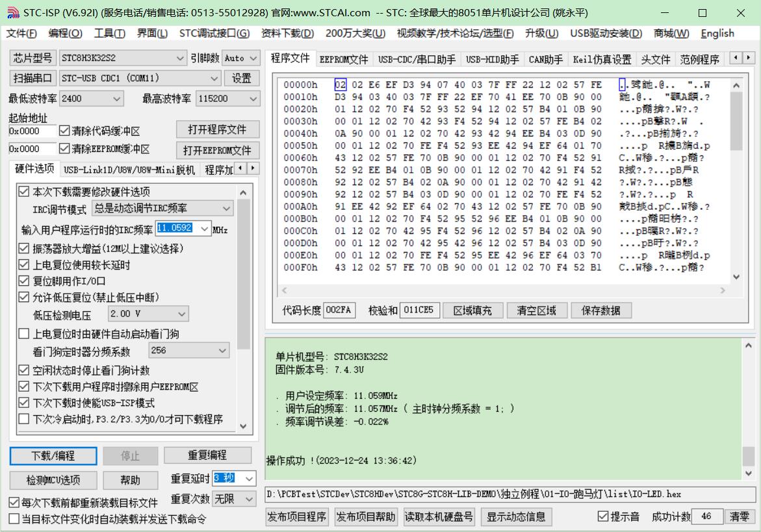Open STC调试接口(G) menu

point(214,34)
